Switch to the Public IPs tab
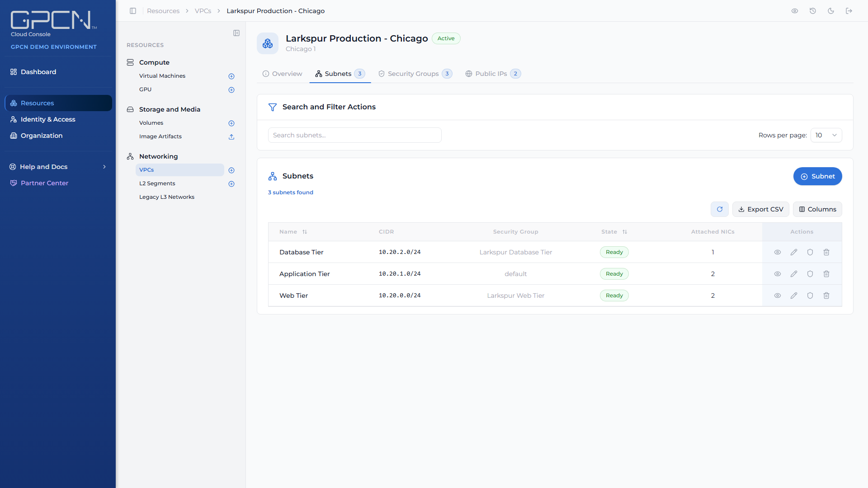868x488 pixels. [493, 74]
